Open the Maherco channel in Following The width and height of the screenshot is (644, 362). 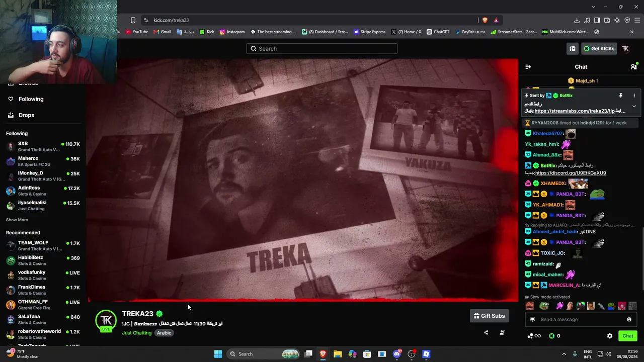[x=43, y=161]
